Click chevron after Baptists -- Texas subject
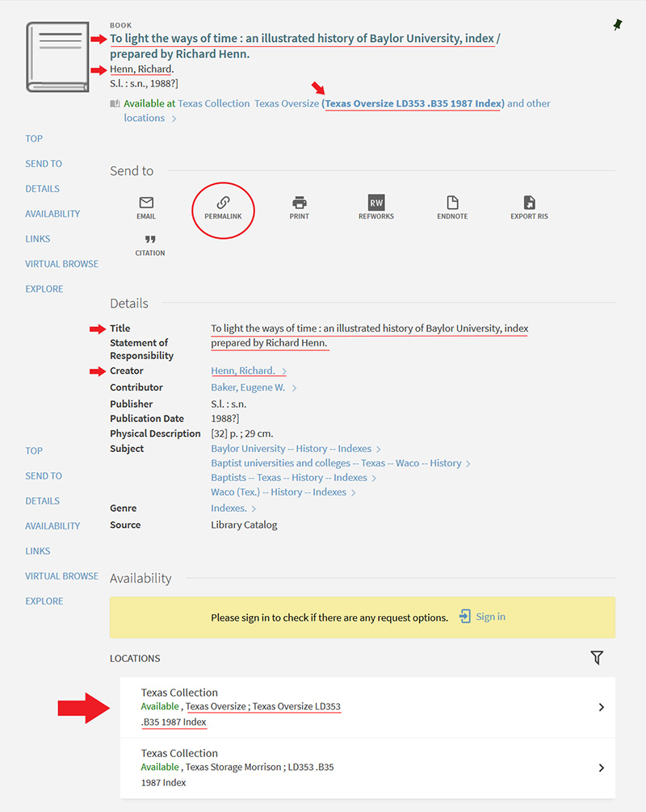Viewport: 646px width, 812px height. (374, 478)
